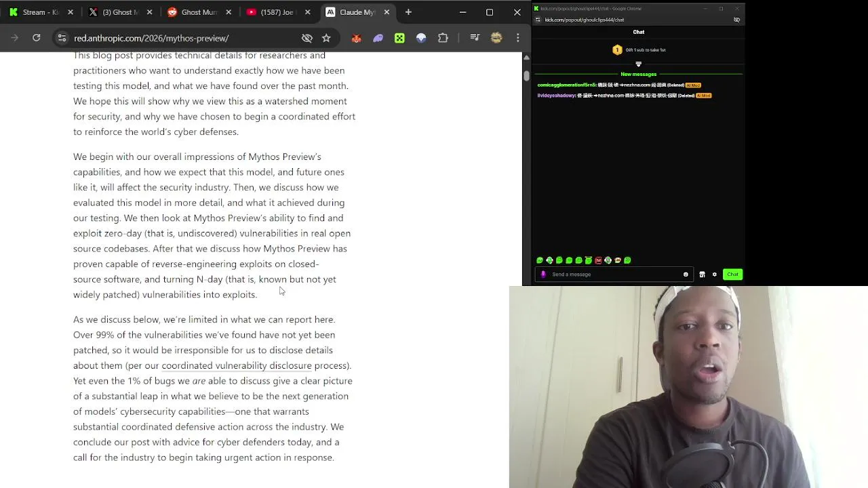The width and height of the screenshot is (868, 488).
Task: Reload the Anthropic page
Action: (x=37, y=38)
